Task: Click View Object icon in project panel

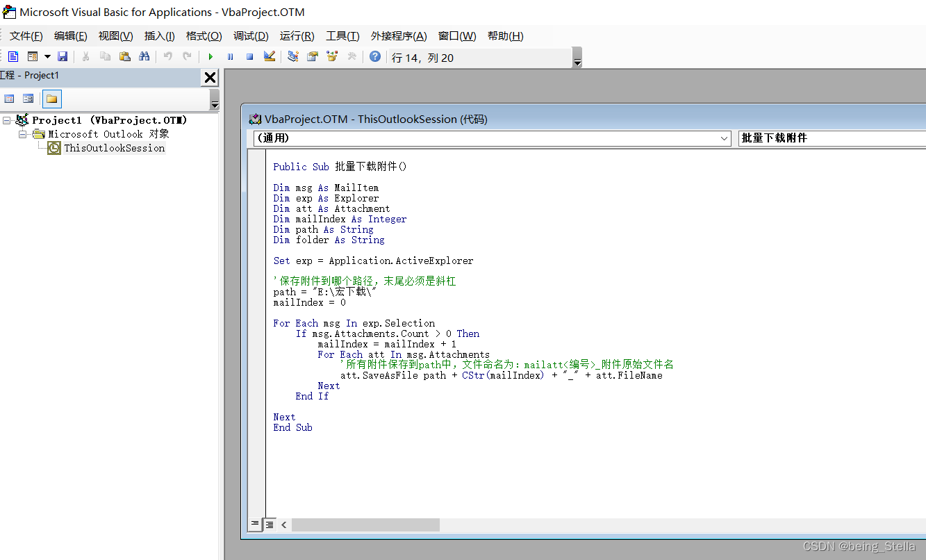Action: point(28,99)
